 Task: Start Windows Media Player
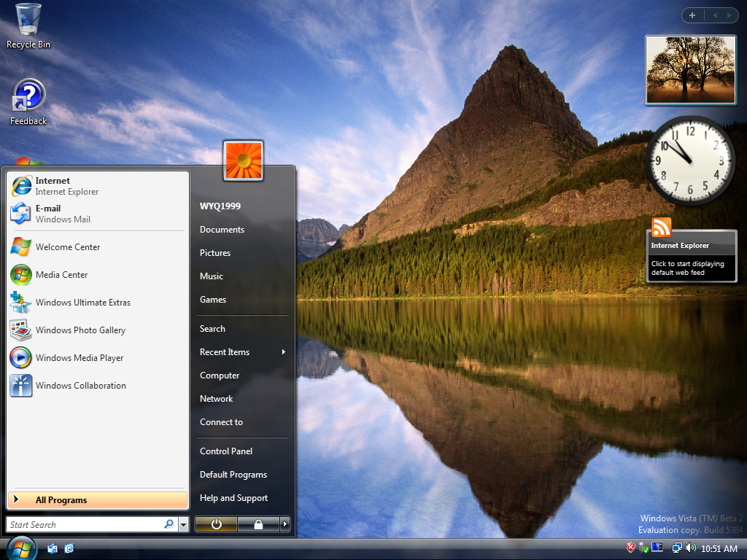[x=98, y=357]
